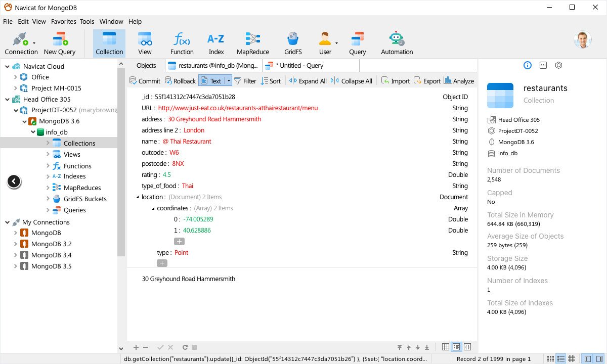Switch to JSON view mode
The height and width of the screenshot is (364, 607).
click(467, 347)
